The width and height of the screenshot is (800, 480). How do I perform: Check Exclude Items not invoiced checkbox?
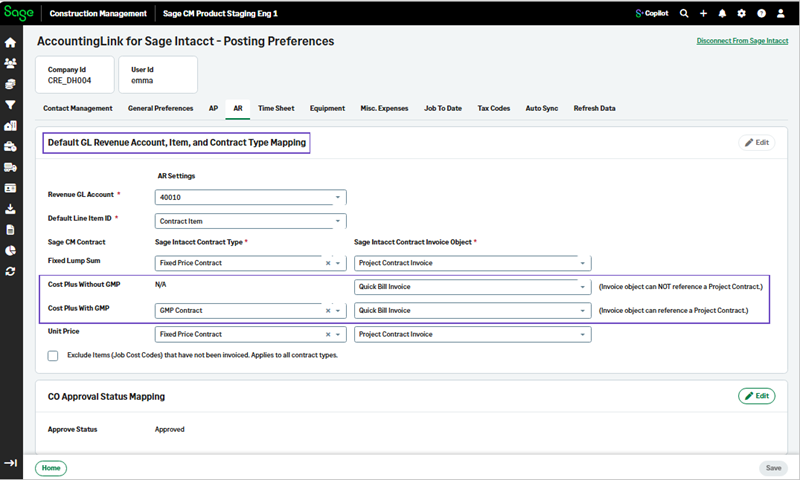[53, 356]
